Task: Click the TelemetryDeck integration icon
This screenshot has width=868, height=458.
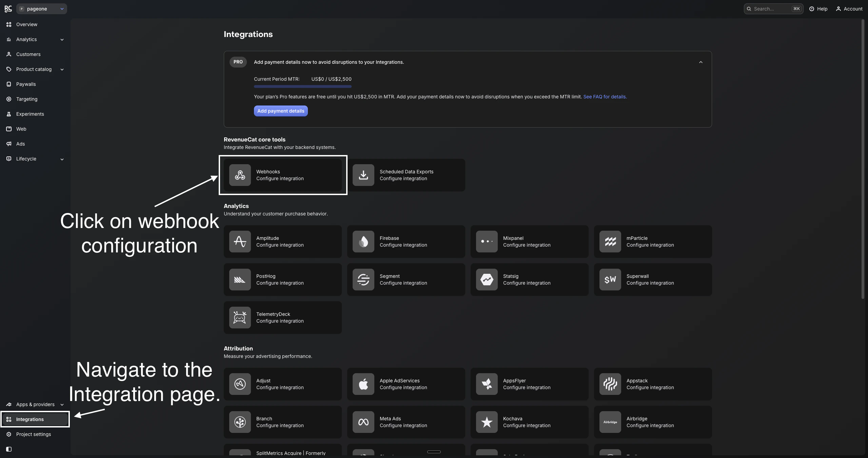Action: pos(240,317)
